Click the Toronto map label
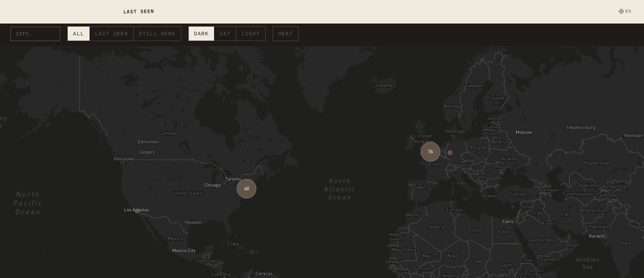 (233, 179)
